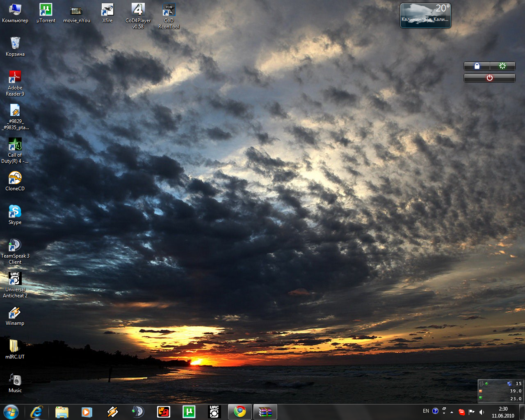Click the 39.0 reading in the meter gadget
This screenshot has height=420, width=525.
pos(516,391)
